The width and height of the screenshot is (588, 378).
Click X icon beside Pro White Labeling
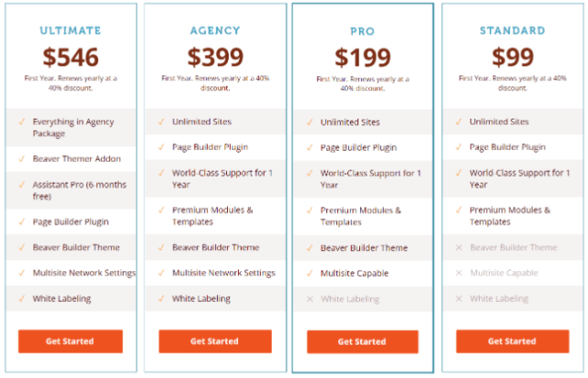(310, 299)
